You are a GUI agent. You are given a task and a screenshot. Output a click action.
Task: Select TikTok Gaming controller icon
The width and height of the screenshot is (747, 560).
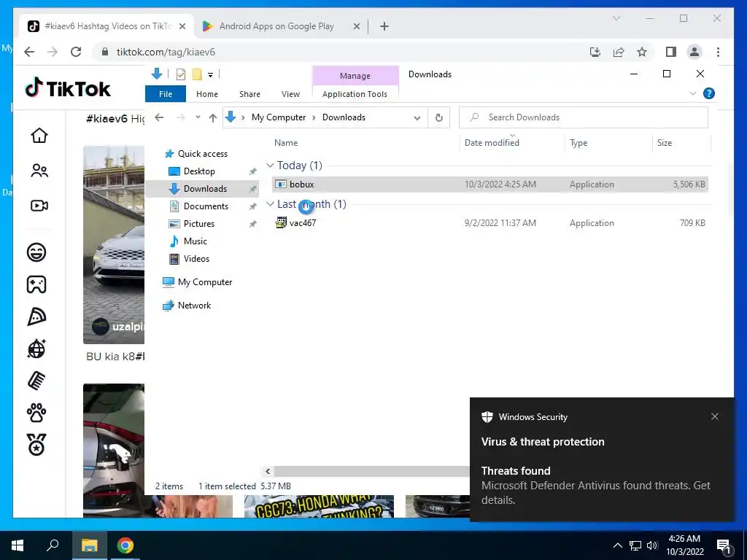[x=36, y=284]
